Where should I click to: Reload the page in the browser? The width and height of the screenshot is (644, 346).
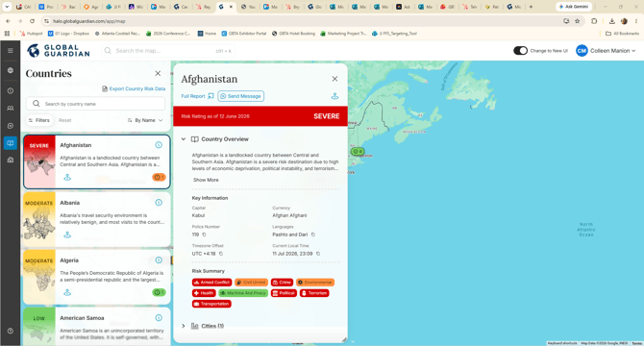click(x=32, y=21)
